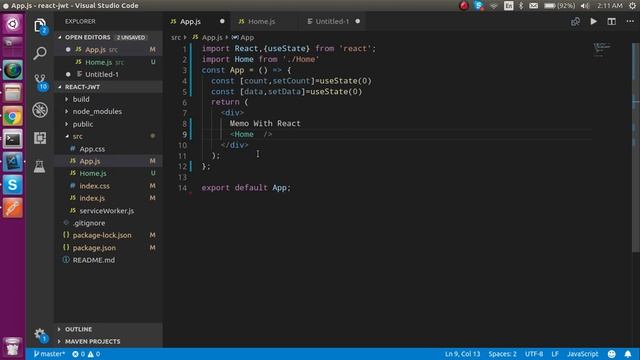Image resolution: width=640 pixels, height=360 pixels.
Task: Expand the build folder
Action: coord(108,99)
